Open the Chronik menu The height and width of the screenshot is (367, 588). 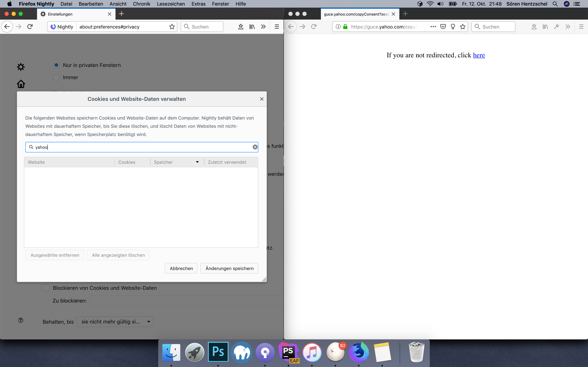[x=141, y=4]
